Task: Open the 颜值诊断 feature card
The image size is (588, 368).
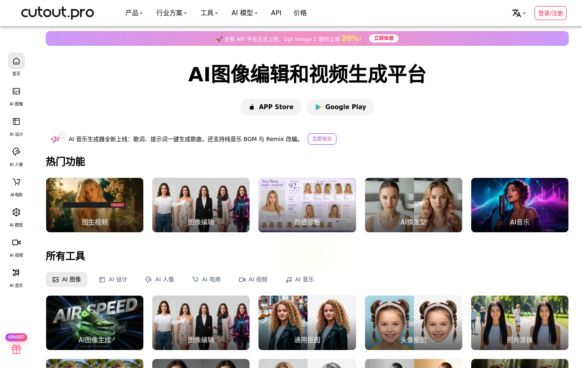Action: click(307, 205)
